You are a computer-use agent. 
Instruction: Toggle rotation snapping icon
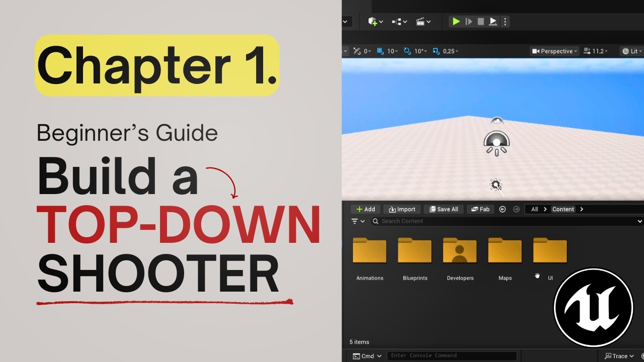click(x=408, y=51)
